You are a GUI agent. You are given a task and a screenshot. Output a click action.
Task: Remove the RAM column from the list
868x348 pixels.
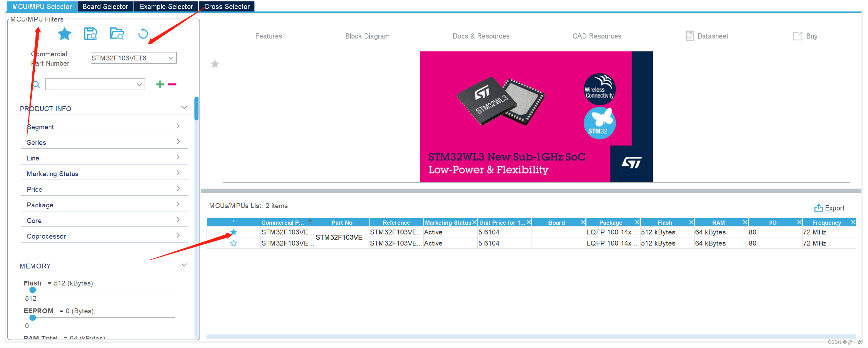(745, 222)
